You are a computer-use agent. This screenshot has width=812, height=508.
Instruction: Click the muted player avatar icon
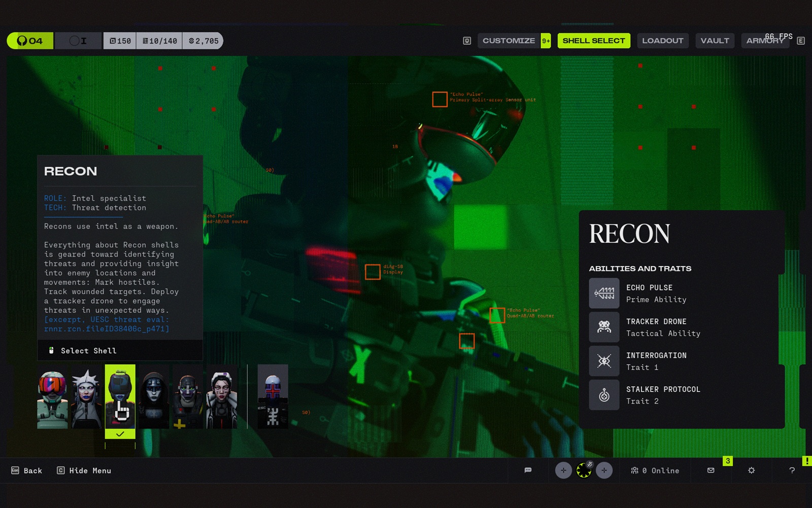(x=584, y=470)
